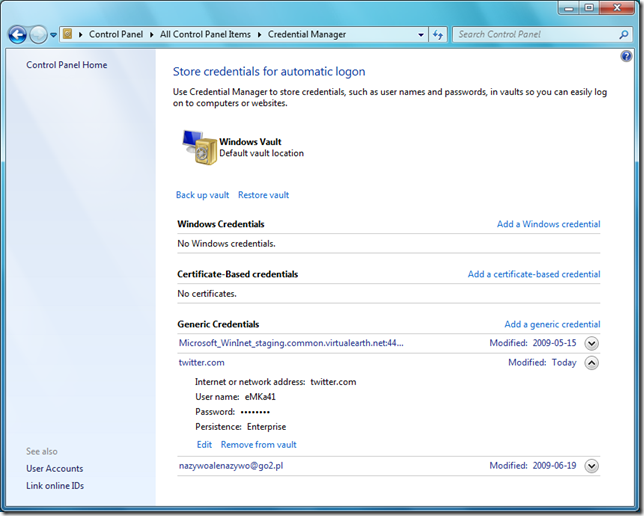Click Back up vault link
The height and width of the screenshot is (516, 644).
[202, 195]
